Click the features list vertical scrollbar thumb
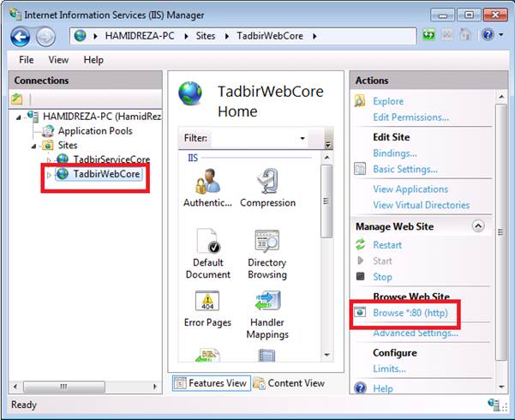 tap(326, 201)
